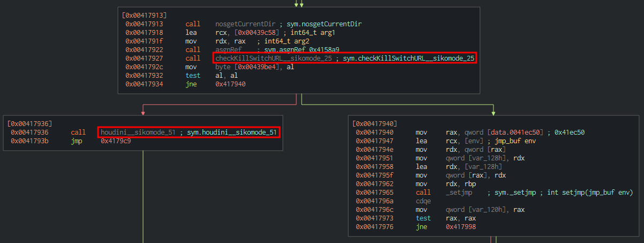Follow the checkKillSwitchURL__sikomode_25 call
The image size is (644, 243).
click(x=273, y=58)
